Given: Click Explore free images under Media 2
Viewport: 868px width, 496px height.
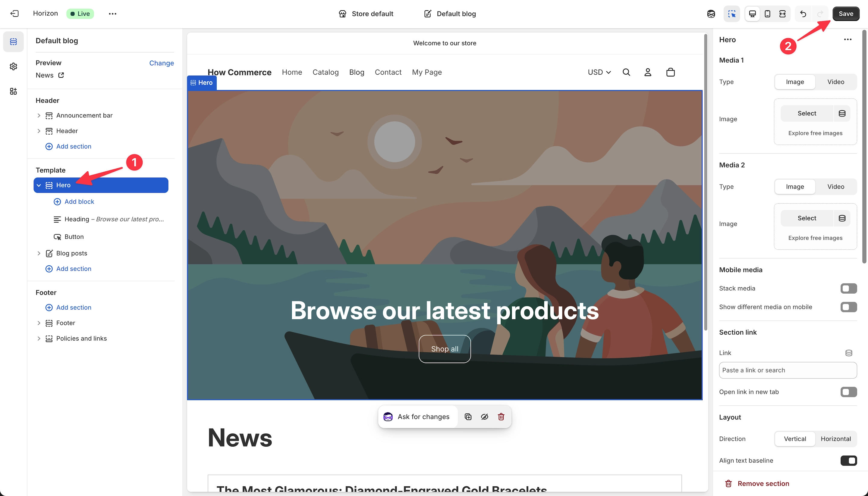Looking at the screenshot, I should (815, 238).
